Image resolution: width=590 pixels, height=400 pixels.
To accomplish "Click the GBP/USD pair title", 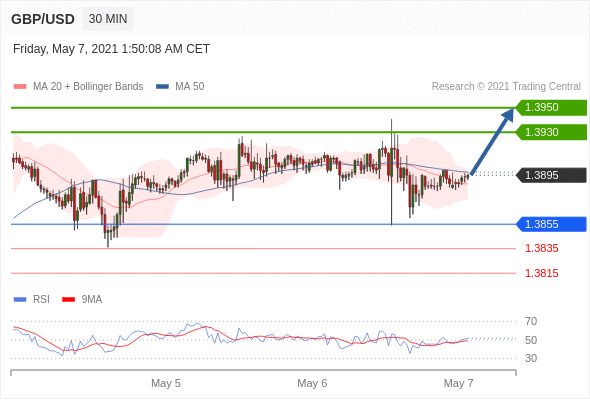I will 43,19.
